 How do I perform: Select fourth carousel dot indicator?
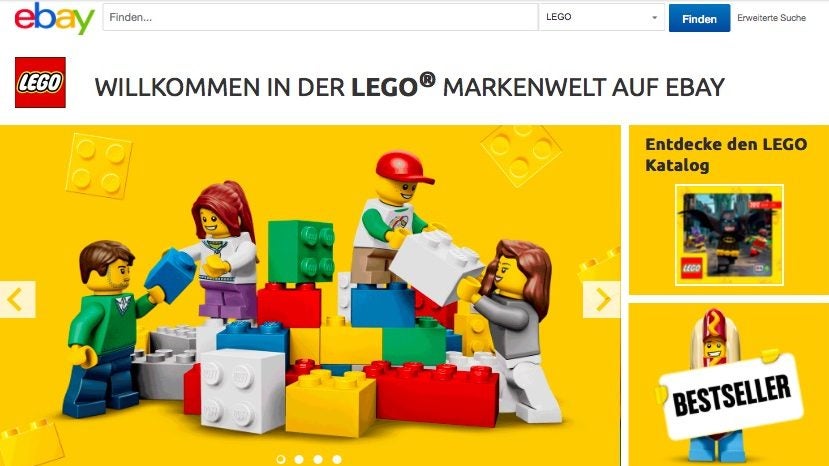(337, 459)
